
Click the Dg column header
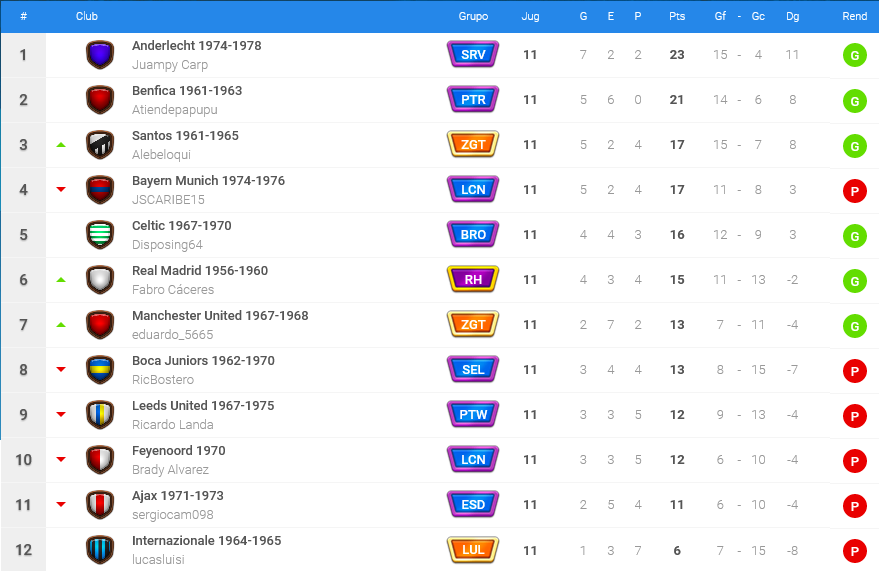click(792, 16)
